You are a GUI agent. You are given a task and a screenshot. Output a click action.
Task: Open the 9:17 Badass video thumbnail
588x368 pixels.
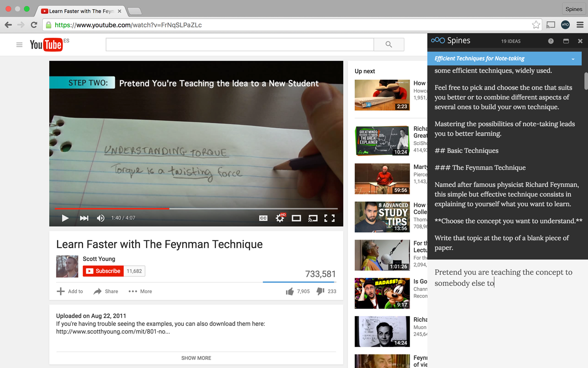tap(382, 293)
